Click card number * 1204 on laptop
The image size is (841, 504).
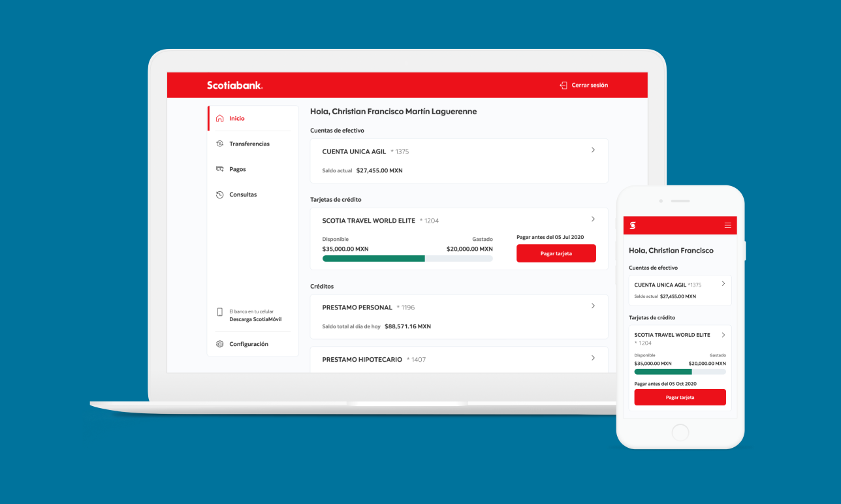pos(430,221)
